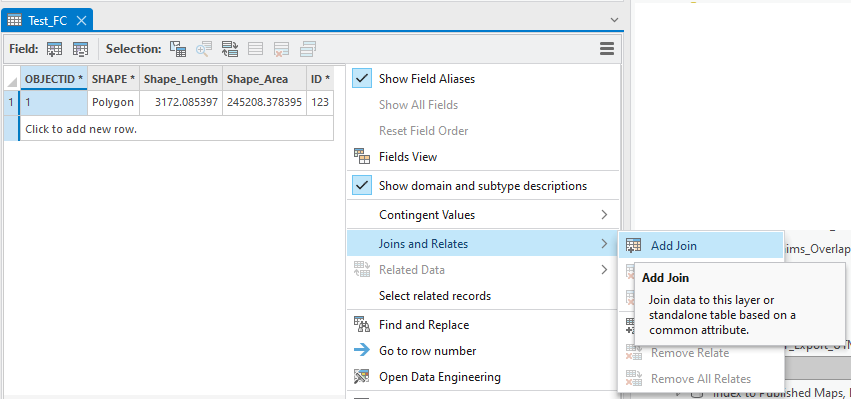The image size is (851, 399).
Task: Switch the selection with the Switch icon
Action: point(230,49)
